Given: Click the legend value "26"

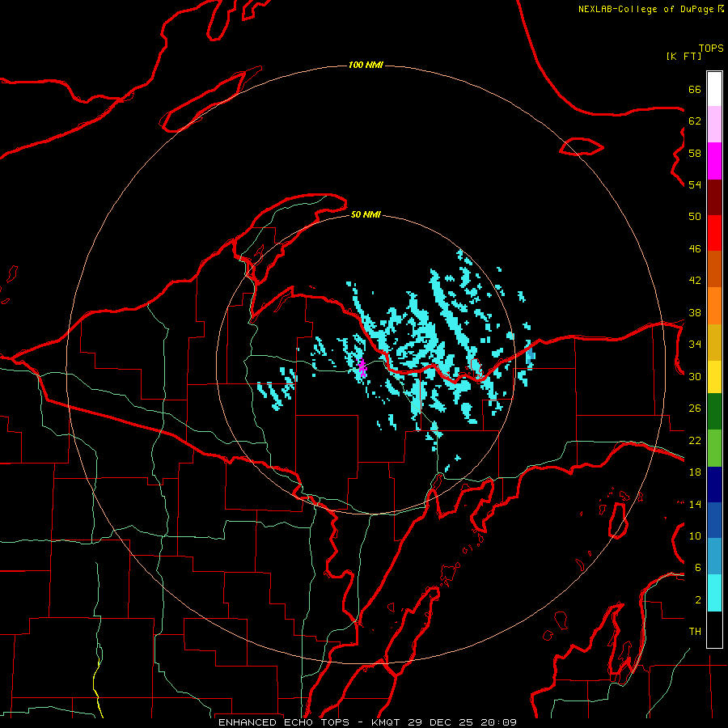Looking at the screenshot, I should click(x=695, y=408).
